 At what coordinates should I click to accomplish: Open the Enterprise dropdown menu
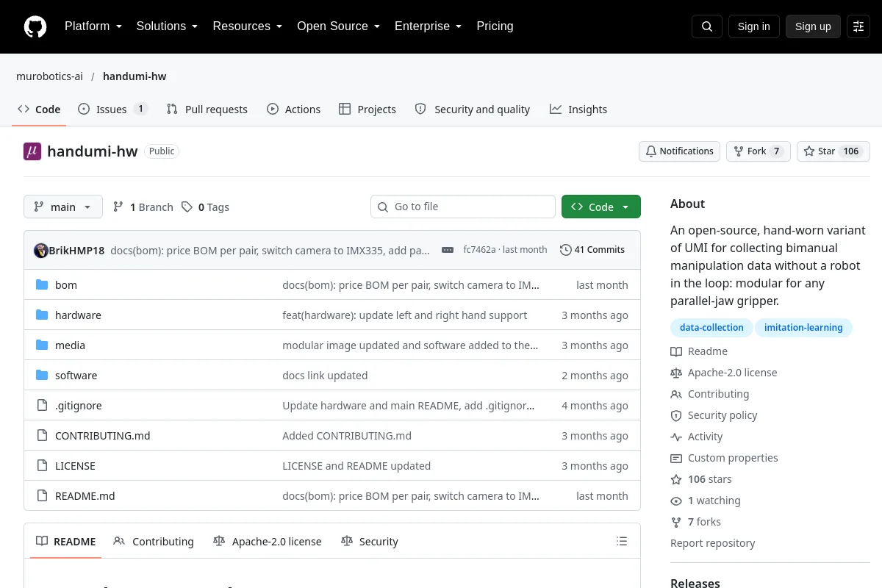coord(428,26)
